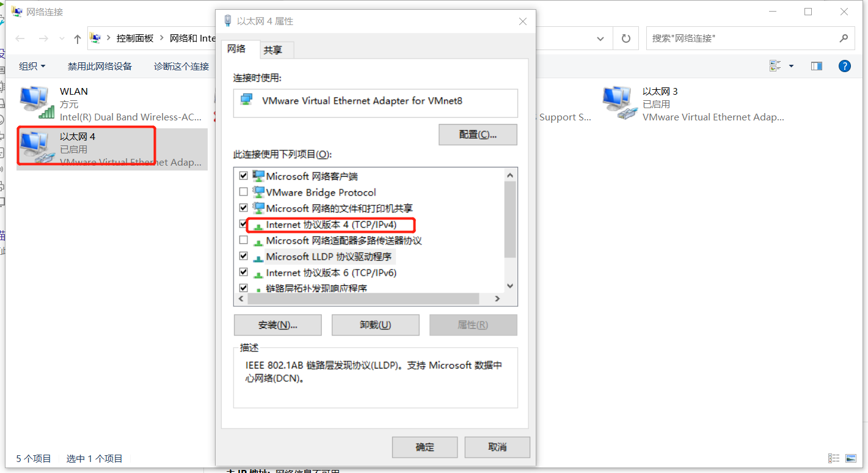The height and width of the screenshot is (473, 868).
Task: Switch to large icons view in status bar
Action: pyautogui.click(x=851, y=458)
